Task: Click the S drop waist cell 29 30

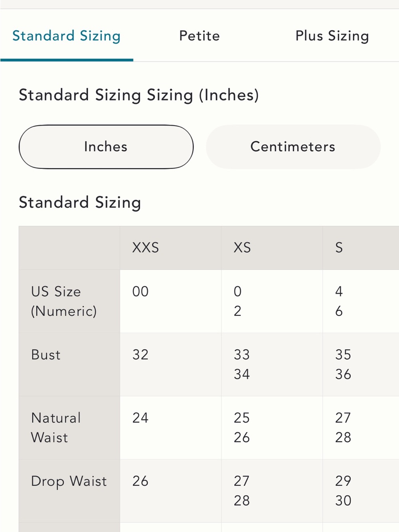Action: 361,490
